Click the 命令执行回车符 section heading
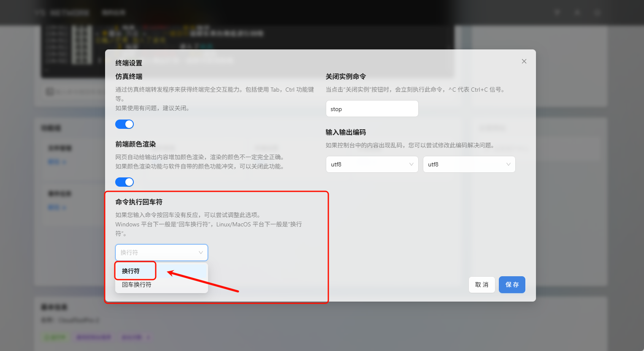This screenshot has width=644, height=351. click(x=139, y=202)
